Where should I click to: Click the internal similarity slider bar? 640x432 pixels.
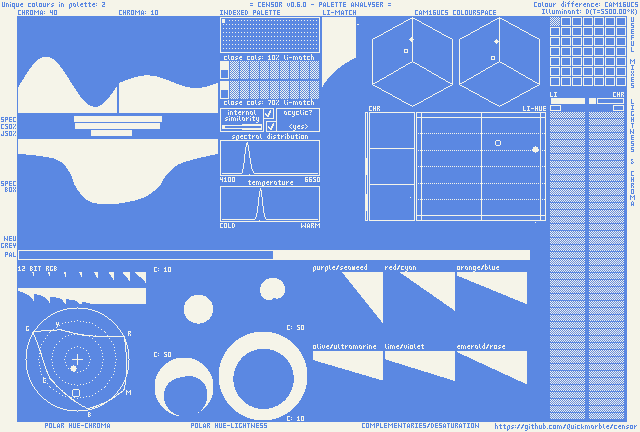(241, 127)
